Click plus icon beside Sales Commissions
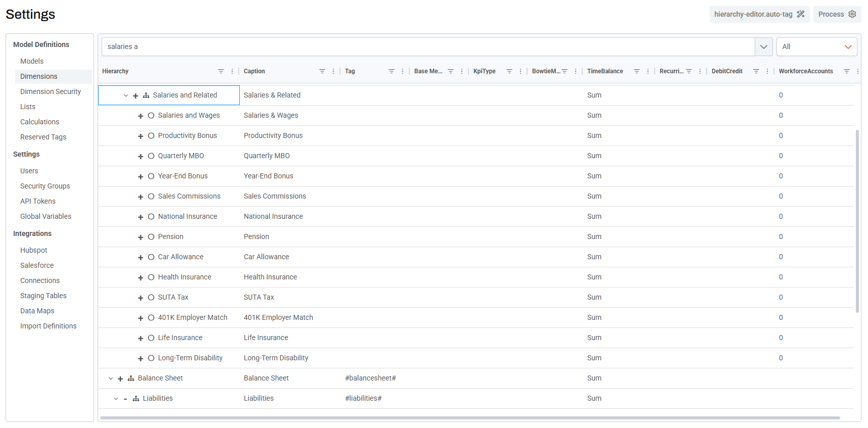Screen dimensions: 868x428 tap(141, 197)
